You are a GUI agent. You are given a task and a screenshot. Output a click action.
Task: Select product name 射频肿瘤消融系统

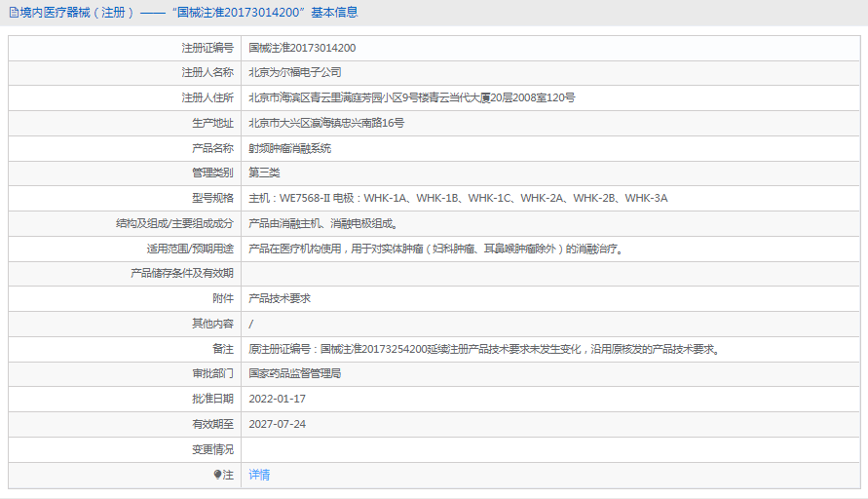coord(290,148)
